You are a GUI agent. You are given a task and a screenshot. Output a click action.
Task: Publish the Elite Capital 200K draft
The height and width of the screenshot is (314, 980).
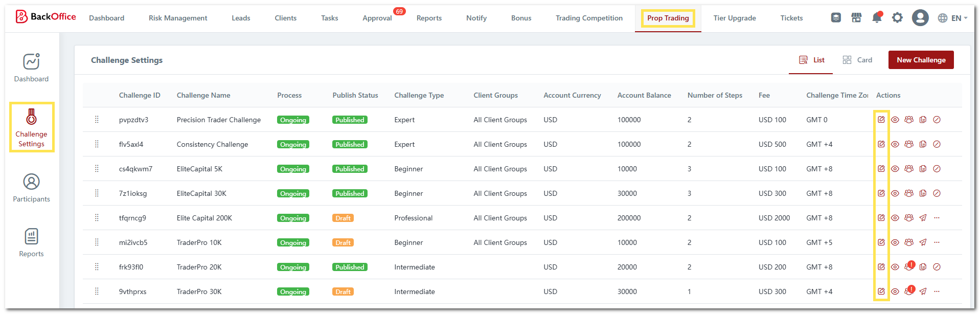pos(923,218)
